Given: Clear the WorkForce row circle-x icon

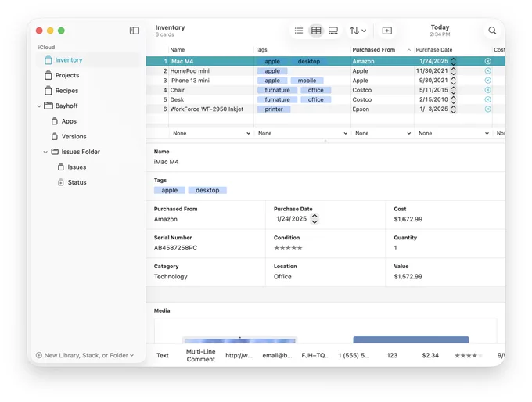Looking at the screenshot, I should (488, 109).
